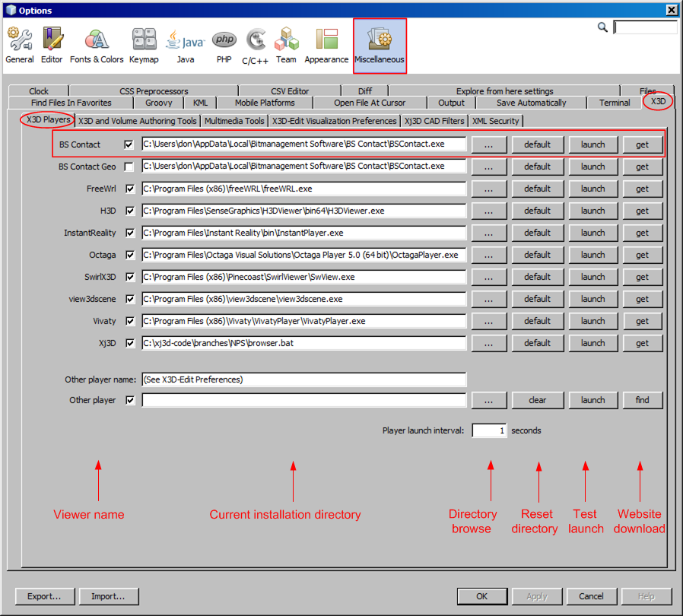Open X3D-Edit Visualization Preferences tab
This screenshot has height=616, width=683.
coord(335,121)
